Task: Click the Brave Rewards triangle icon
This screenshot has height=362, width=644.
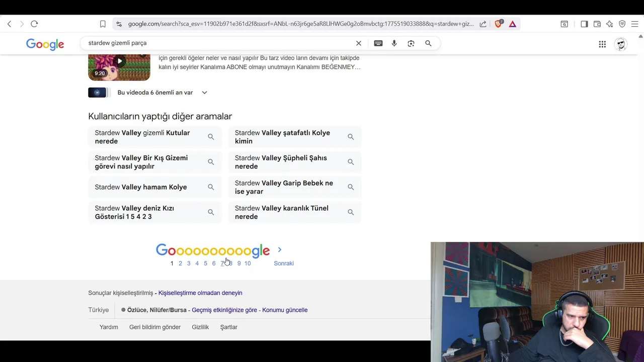Action: click(x=513, y=24)
